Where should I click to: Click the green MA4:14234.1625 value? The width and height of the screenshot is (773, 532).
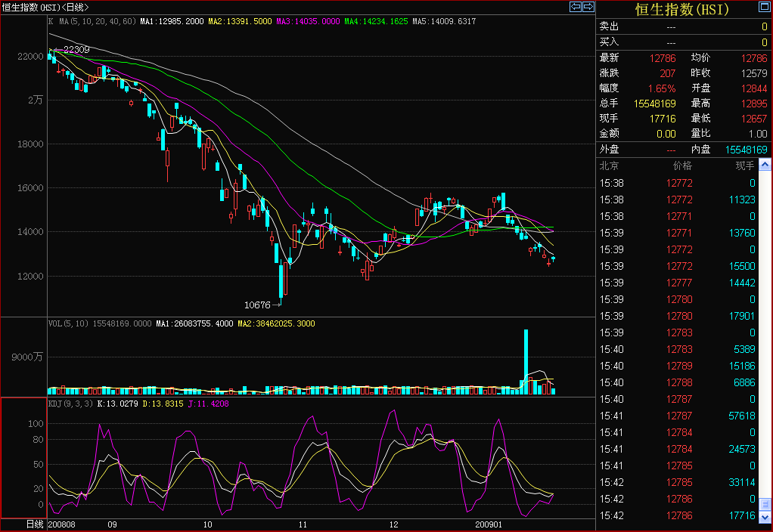pyautogui.click(x=376, y=21)
